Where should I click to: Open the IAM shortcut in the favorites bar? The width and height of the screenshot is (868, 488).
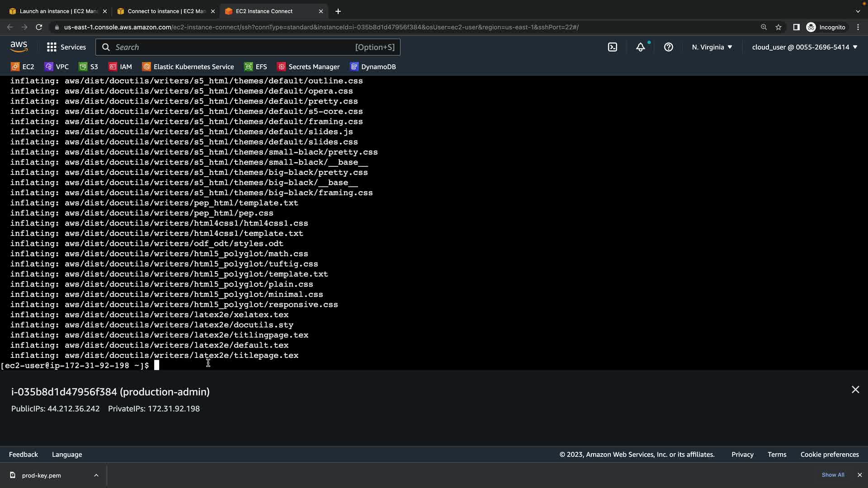(x=120, y=67)
